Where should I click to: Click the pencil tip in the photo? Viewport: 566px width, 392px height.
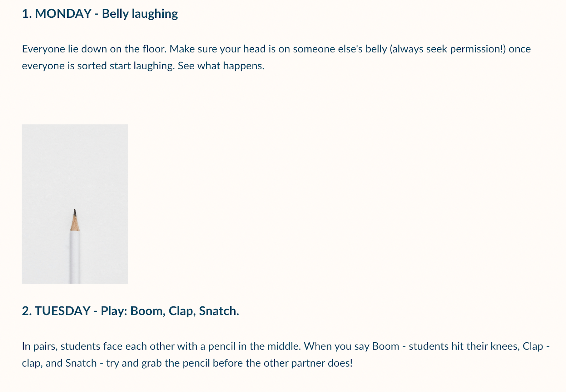pyautogui.click(x=75, y=219)
